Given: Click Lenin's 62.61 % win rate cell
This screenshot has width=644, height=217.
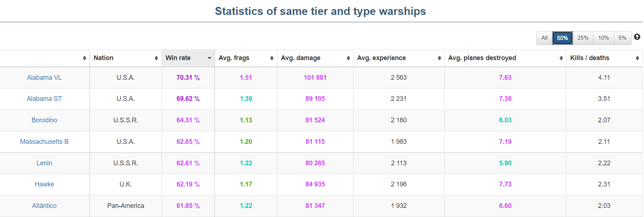Looking at the screenshot, I should 188,163.
